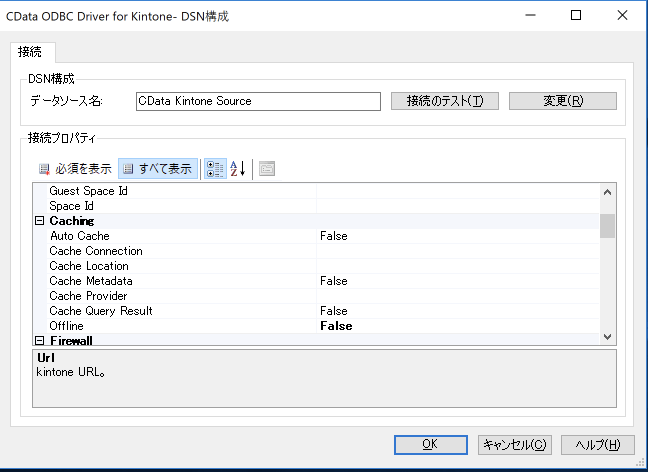Select the Guest Space Id property
The image size is (648, 472).
click(x=88, y=191)
